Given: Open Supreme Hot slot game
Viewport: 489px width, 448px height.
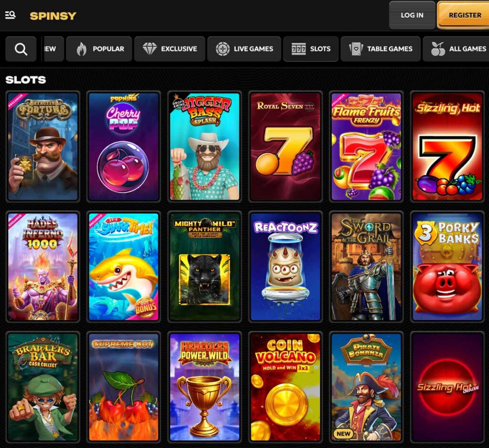Looking at the screenshot, I should [x=124, y=387].
